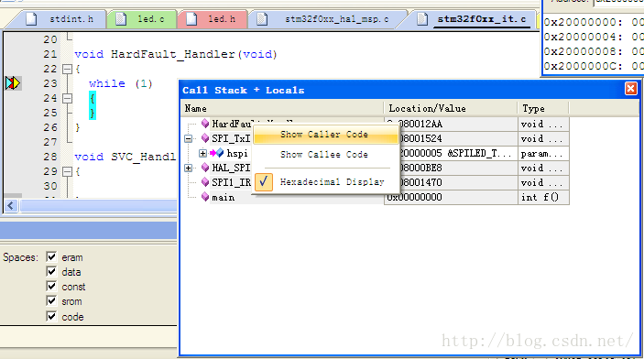Switch to the led.h tab
This screenshot has height=359, width=644.
[x=213, y=19]
